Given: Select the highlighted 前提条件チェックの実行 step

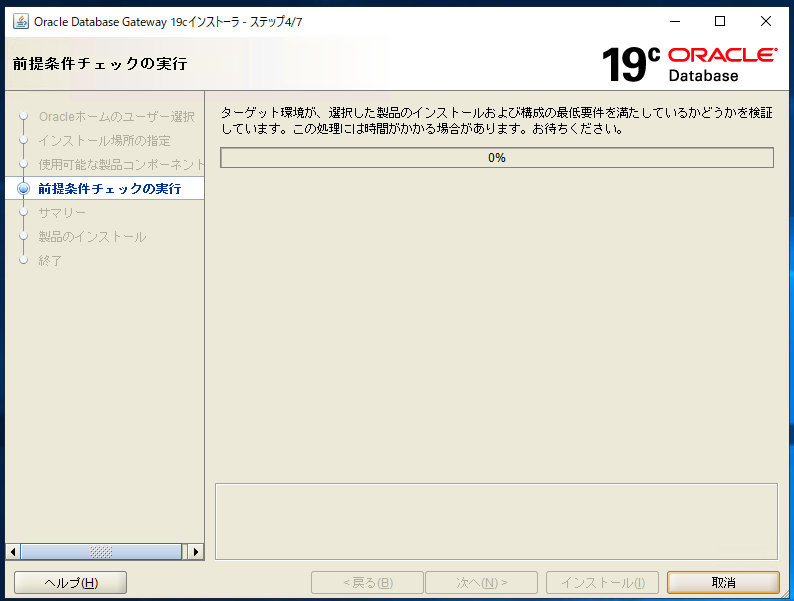Looking at the screenshot, I should pyautogui.click(x=110, y=188).
